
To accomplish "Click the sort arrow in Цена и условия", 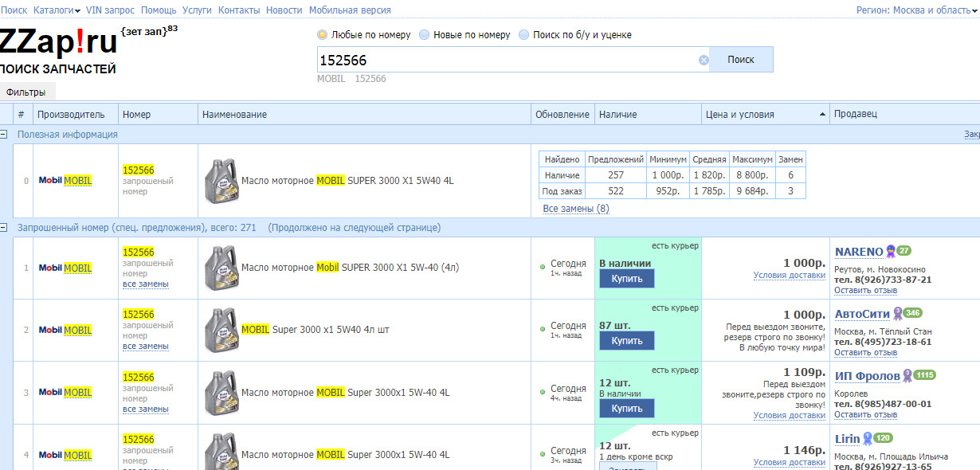I will pyautogui.click(x=822, y=115).
